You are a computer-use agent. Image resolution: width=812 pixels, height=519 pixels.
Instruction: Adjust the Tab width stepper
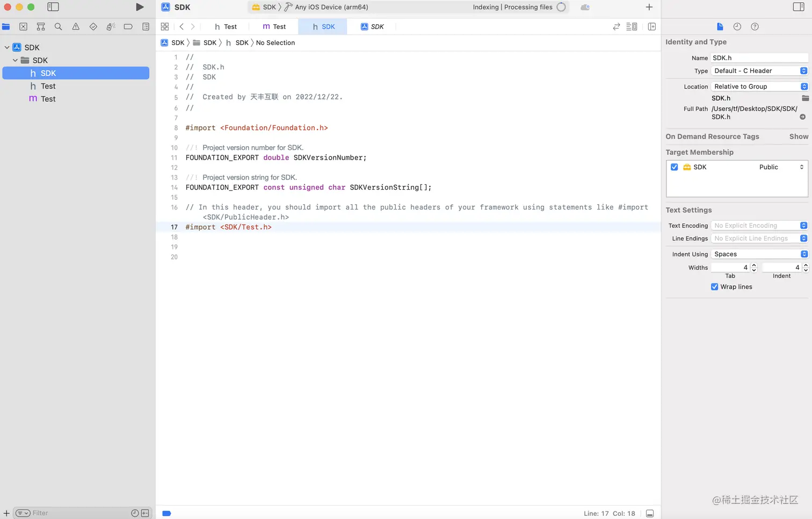coord(754,268)
